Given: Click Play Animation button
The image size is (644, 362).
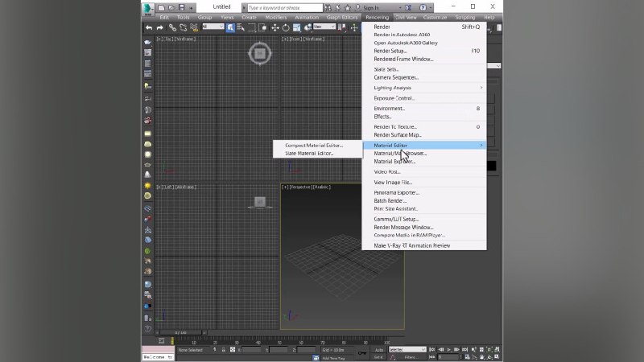Looking at the screenshot, I should coord(448,350).
